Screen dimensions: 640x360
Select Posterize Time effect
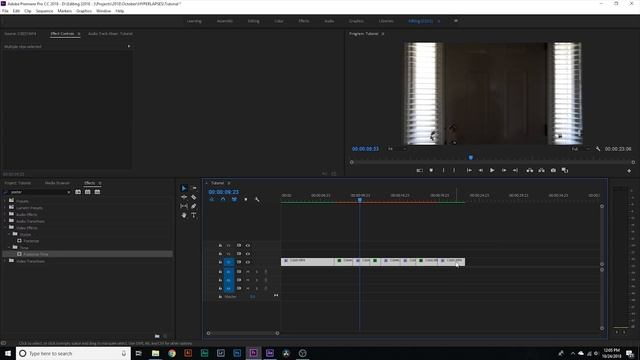pyautogui.click(x=36, y=254)
